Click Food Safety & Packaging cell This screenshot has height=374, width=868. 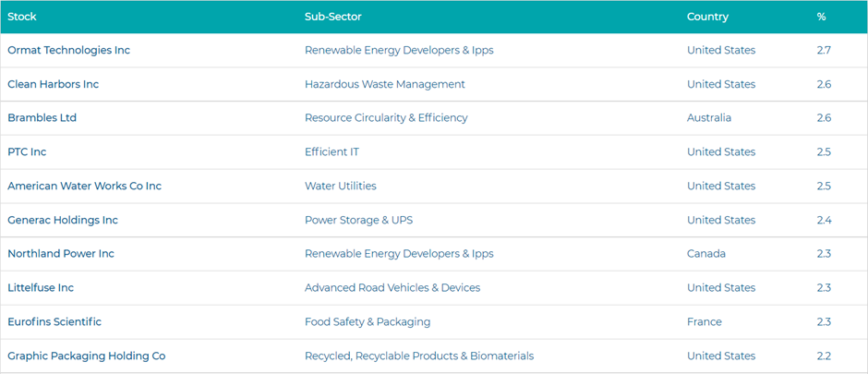[368, 322]
